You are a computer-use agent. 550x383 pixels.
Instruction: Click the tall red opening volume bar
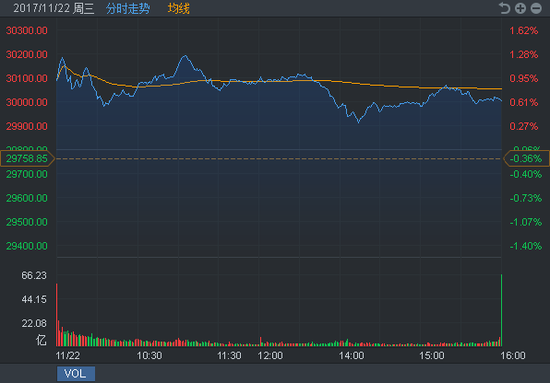point(57,315)
